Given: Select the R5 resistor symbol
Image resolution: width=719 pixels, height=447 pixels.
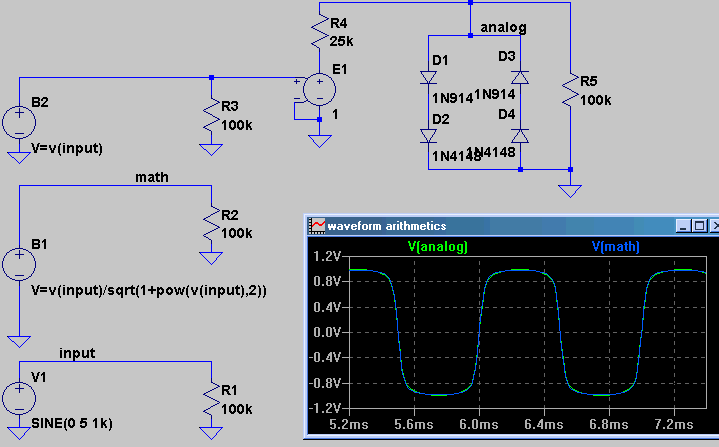Looking at the screenshot, I should pyautogui.click(x=570, y=90).
